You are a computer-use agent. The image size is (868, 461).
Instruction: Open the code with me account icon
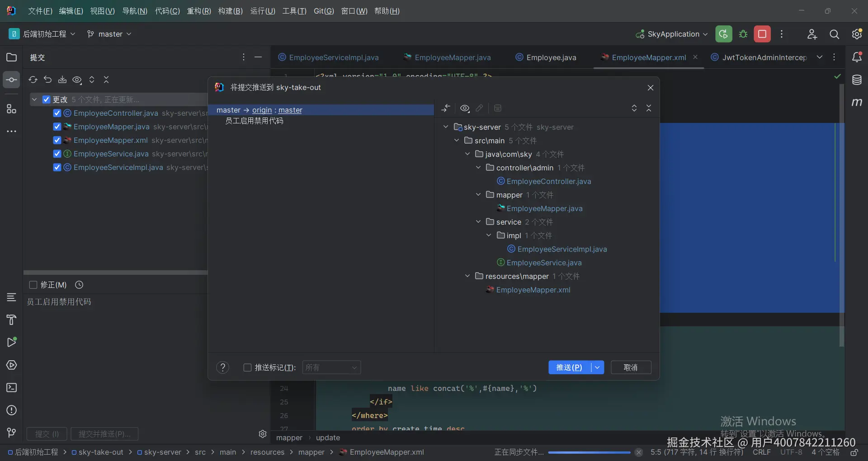coord(812,34)
